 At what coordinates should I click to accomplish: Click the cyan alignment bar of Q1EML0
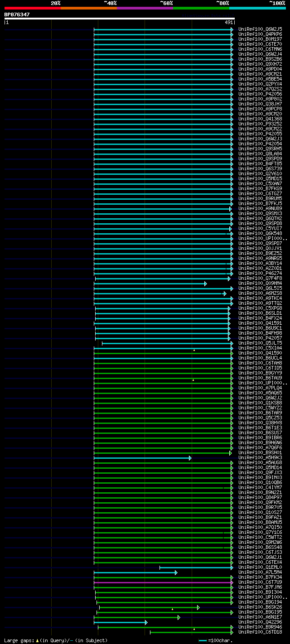tap(196, 567)
